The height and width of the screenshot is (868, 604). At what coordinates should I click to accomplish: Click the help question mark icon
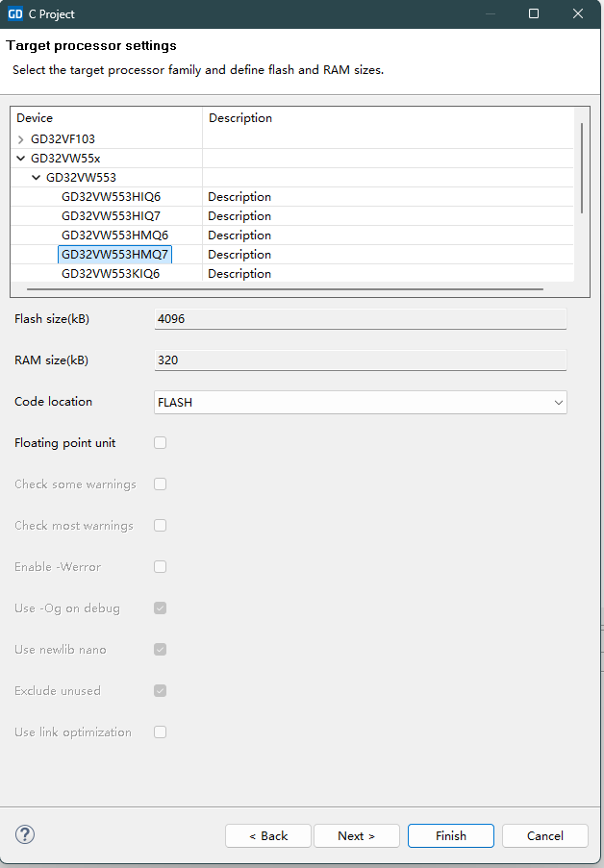pos(25,834)
